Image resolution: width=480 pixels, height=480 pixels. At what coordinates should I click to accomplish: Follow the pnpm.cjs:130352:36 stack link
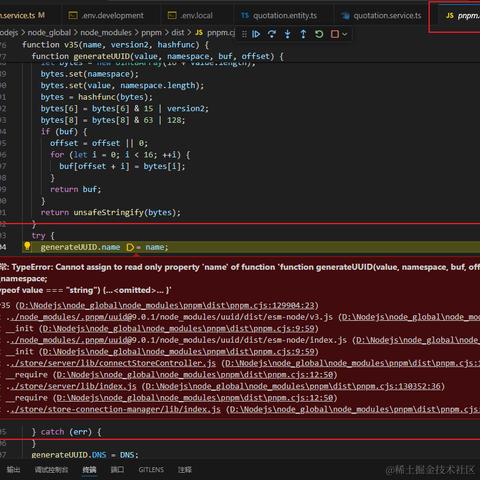[293, 386]
